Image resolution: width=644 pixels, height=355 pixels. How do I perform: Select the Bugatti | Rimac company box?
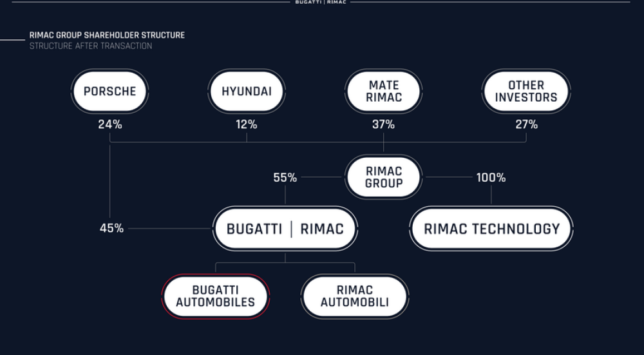point(285,229)
